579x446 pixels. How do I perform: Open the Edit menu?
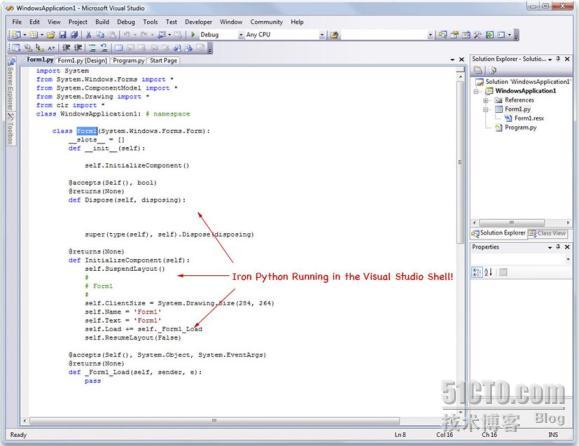pyautogui.click(x=34, y=22)
